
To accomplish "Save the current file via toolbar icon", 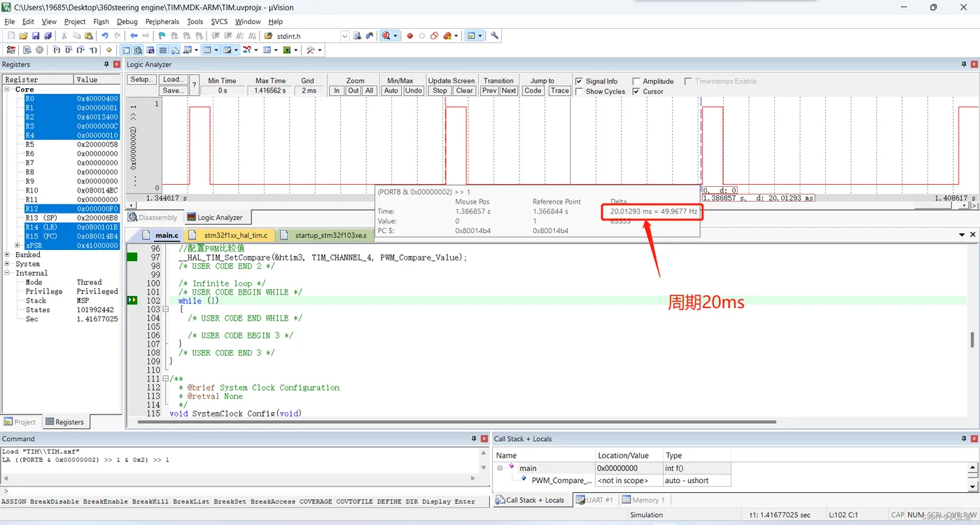I will (x=36, y=36).
